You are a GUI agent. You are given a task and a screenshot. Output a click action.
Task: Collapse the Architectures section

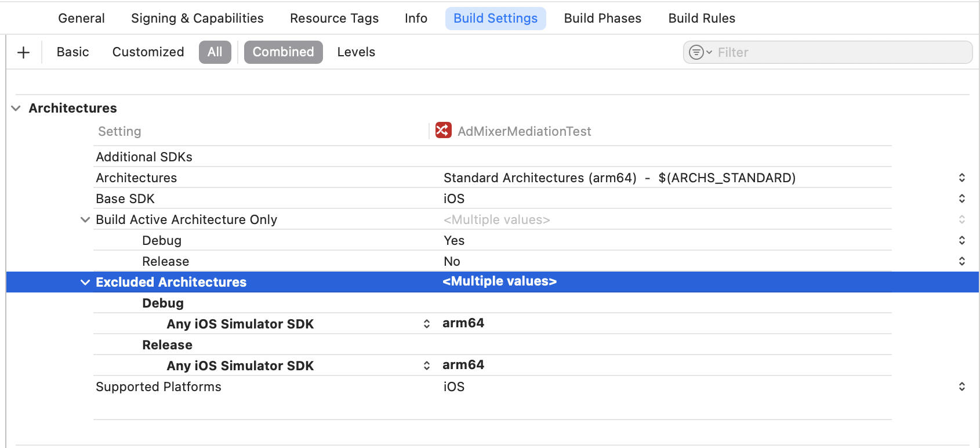tap(16, 109)
